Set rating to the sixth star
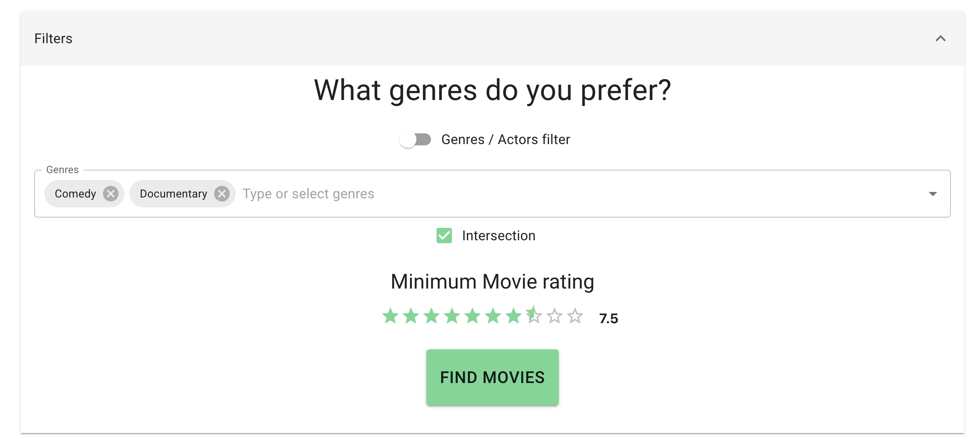This screenshot has height=448, width=980. 493,316
